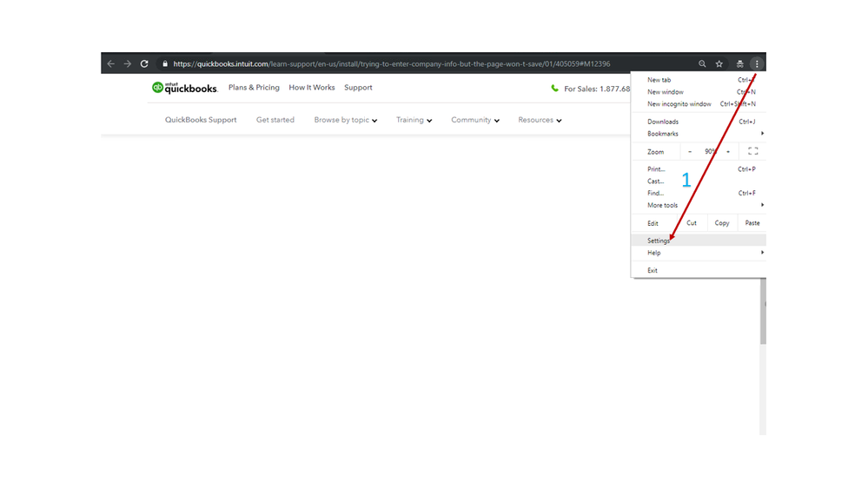Click the address bar URL
Viewport: 868px width, 488px height.
(x=391, y=63)
